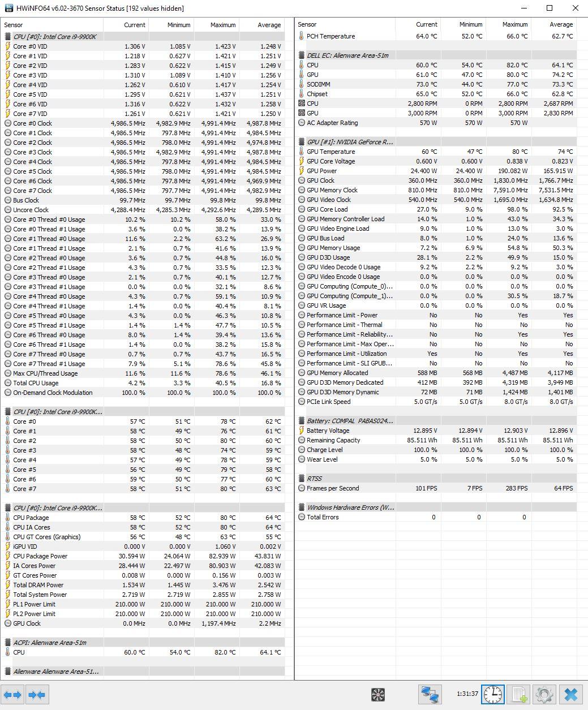Click the Total Errors row icon

tap(302, 517)
